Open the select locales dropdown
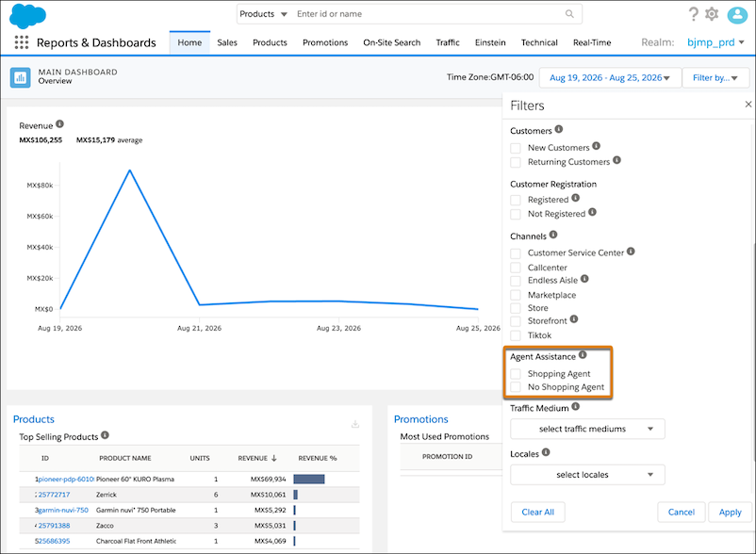756x554 pixels. point(587,475)
